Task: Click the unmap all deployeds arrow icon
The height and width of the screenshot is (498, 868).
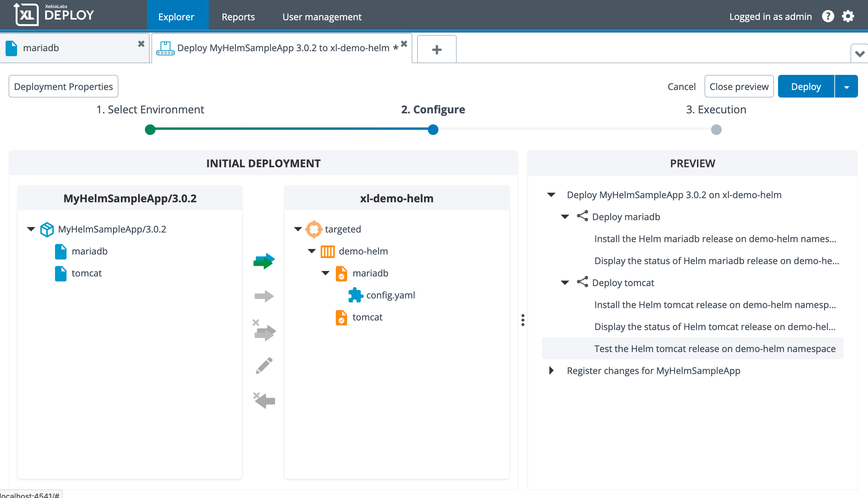Action: click(264, 331)
